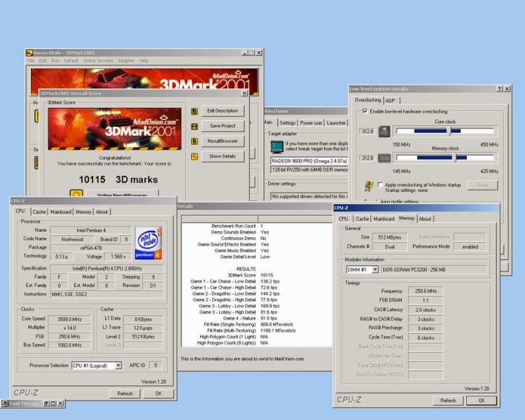Restore the minimized Task Manager window

click(46, 403)
